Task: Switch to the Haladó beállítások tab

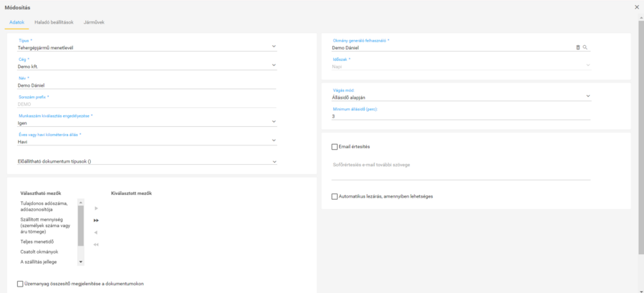Action: tap(54, 22)
